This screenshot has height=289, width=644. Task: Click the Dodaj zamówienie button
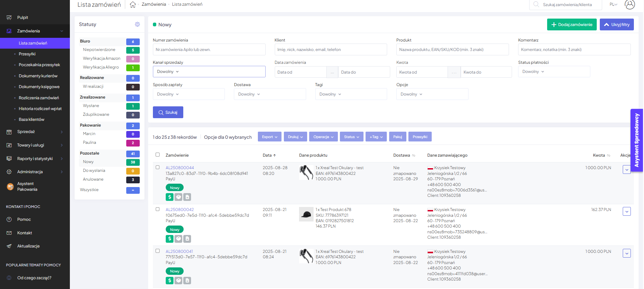(x=571, y=25)
